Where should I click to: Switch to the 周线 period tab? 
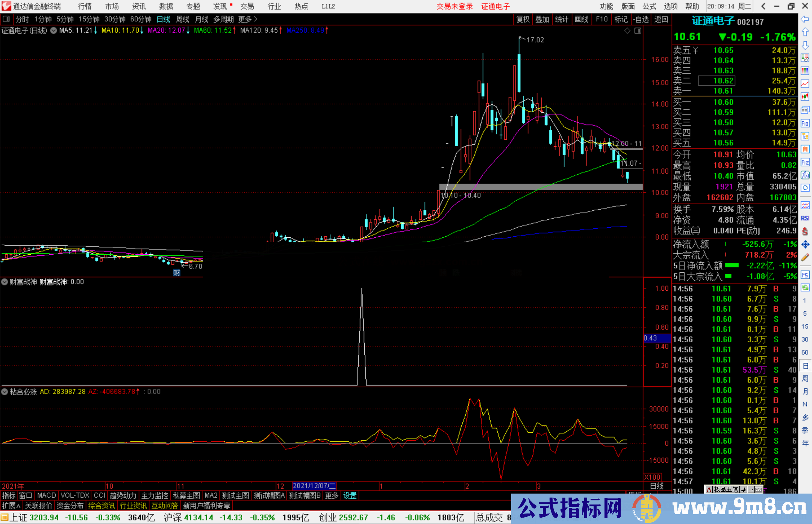[x=183, y=19]
